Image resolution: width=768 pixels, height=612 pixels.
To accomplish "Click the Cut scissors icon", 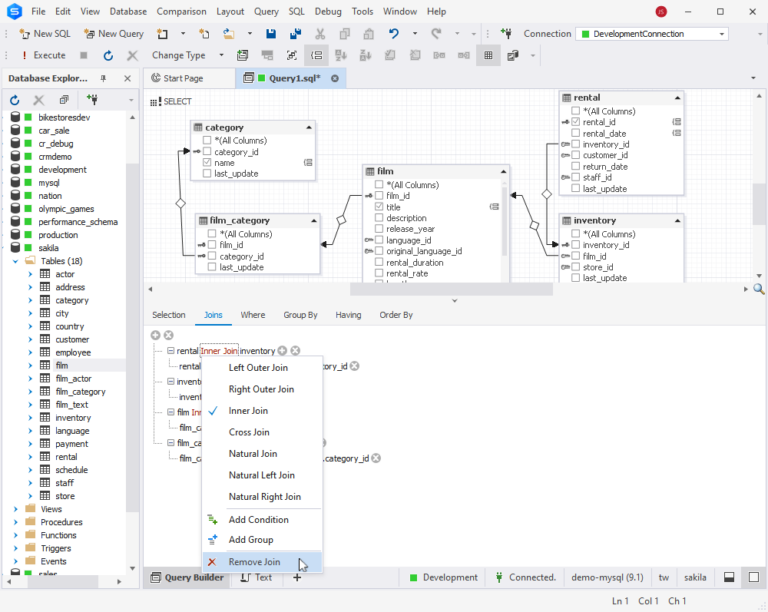I will click(320, 34).
